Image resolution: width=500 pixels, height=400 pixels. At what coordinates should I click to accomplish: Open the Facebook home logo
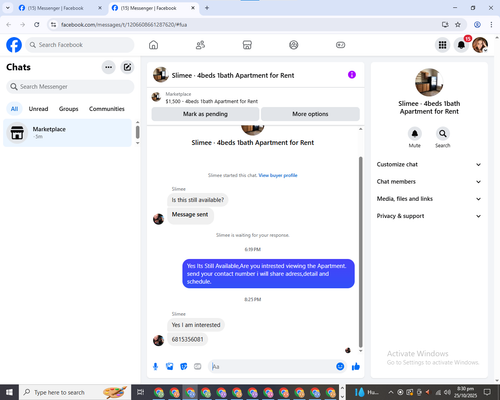click(x=14, y=45)
